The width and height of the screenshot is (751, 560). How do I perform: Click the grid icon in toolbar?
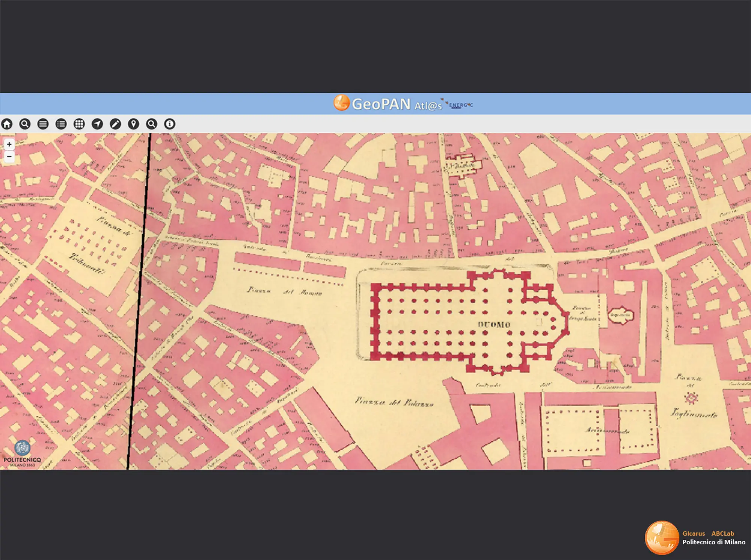pos(79,124)
